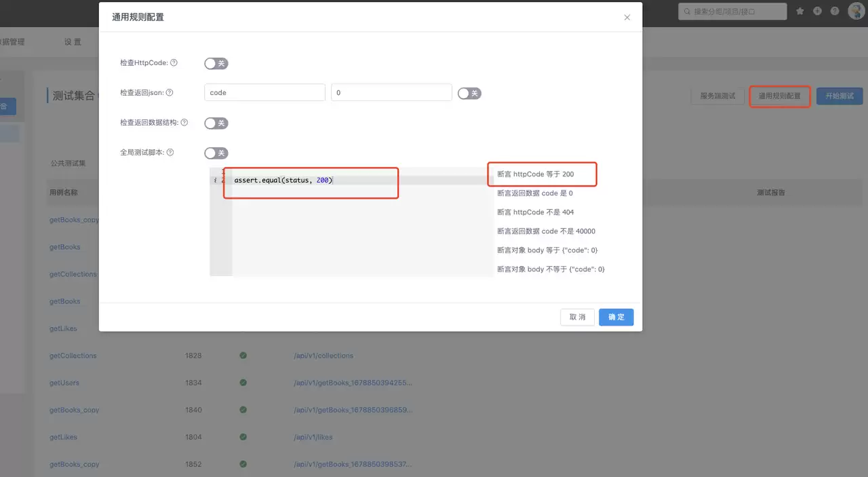Click green status icon in row 1852
Viewport: 868px width, 477px height.
click(243, 464)
